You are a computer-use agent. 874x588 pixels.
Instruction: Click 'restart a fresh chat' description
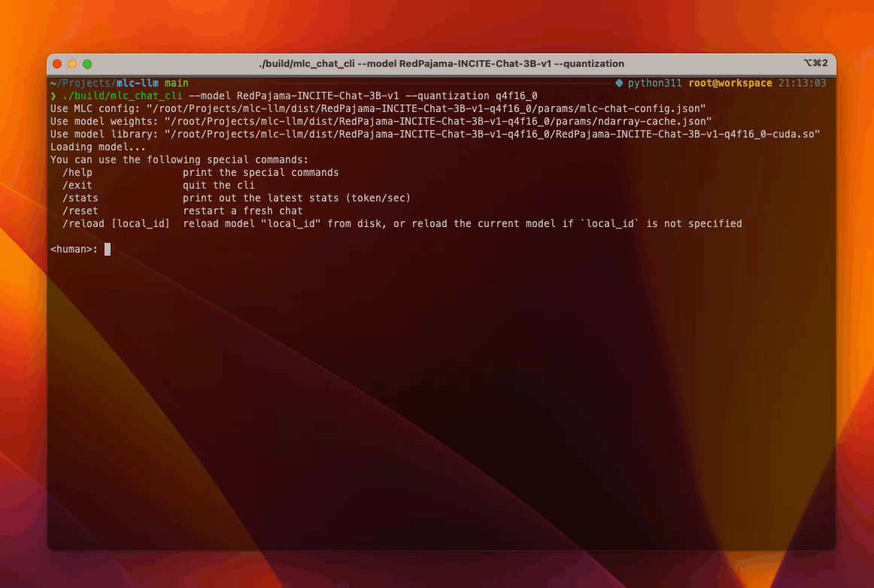pos(242,211)
